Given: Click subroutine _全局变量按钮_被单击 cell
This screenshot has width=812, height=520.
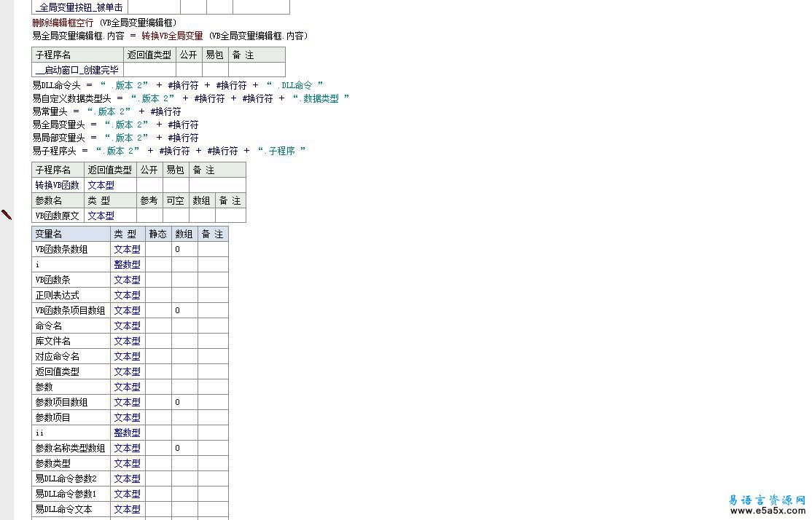Looking at the screenshot, I should (x=79, y=7).
